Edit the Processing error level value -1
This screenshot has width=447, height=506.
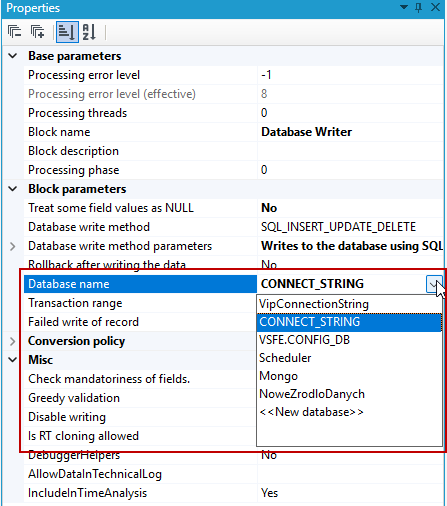point(350,75)
